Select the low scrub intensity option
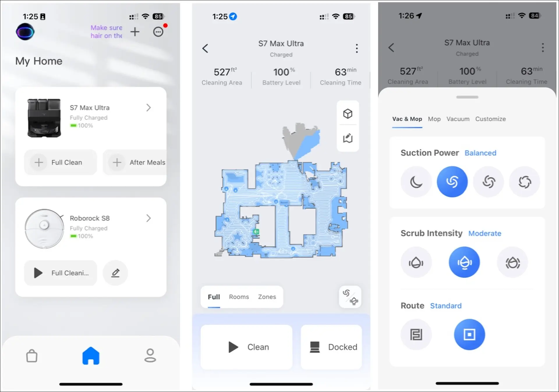Screen dimensions: 559x392 416,262
